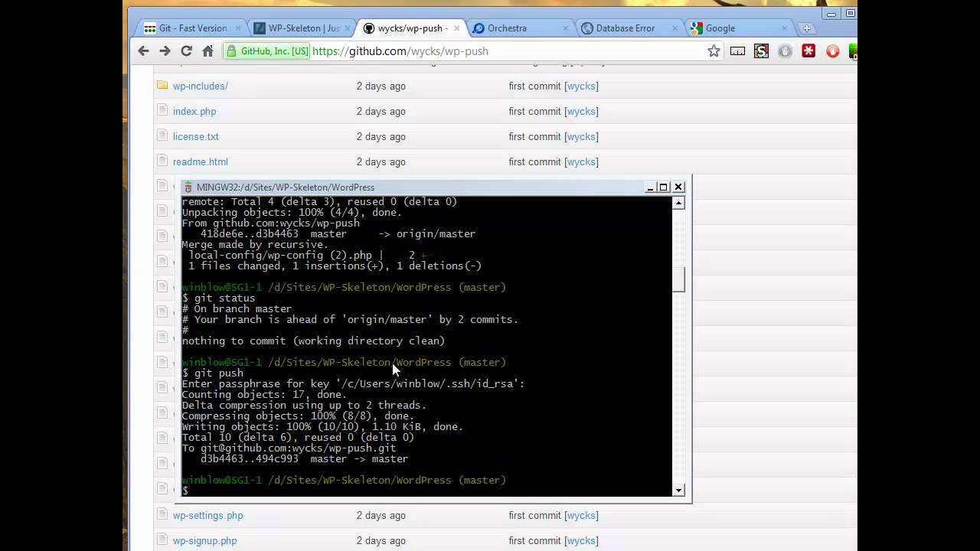The height and width of the screenshot is (551, 980).
Task: Close the Git - Fast Version tab
Action: pos(238,28)
